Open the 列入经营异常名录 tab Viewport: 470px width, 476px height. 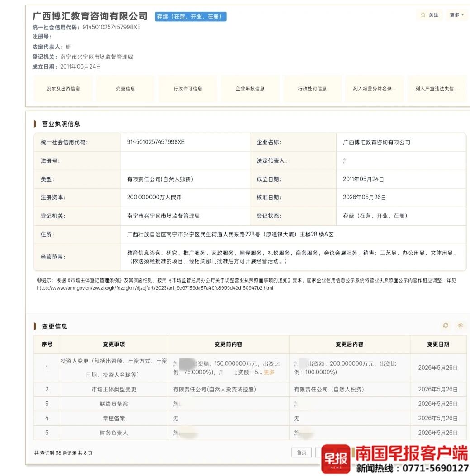pos(374,89)
